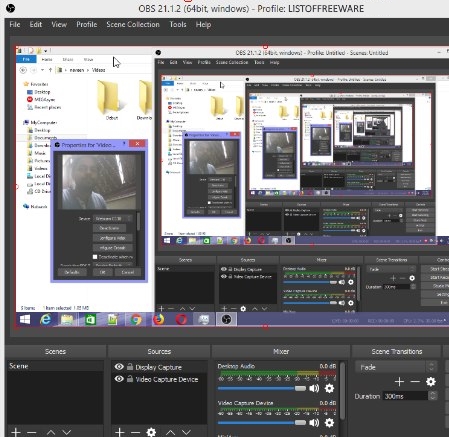
Task: Click the webcam preview in the previewed Properties dialog
Action: pos(99,182)
